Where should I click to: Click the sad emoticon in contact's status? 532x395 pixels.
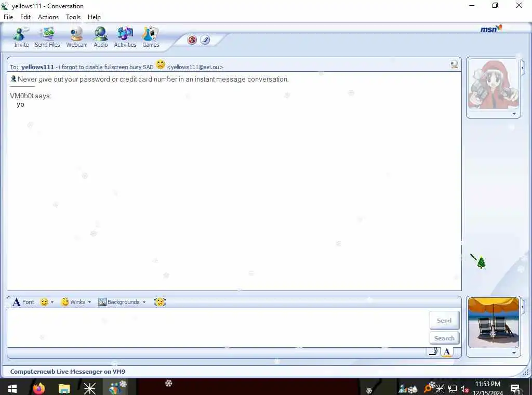160,64
